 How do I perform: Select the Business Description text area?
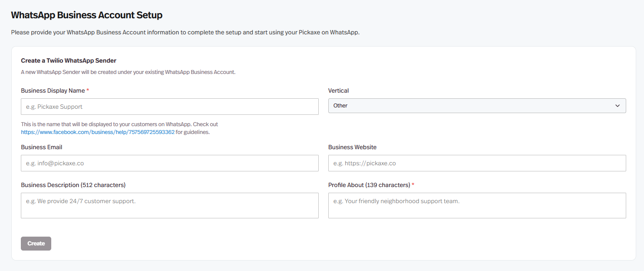tap(169, 205)
